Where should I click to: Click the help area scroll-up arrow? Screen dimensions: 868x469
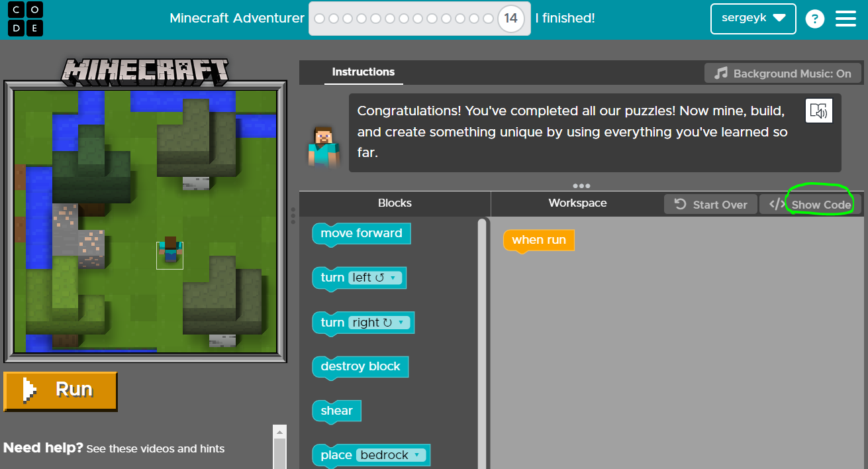(280, 432)
